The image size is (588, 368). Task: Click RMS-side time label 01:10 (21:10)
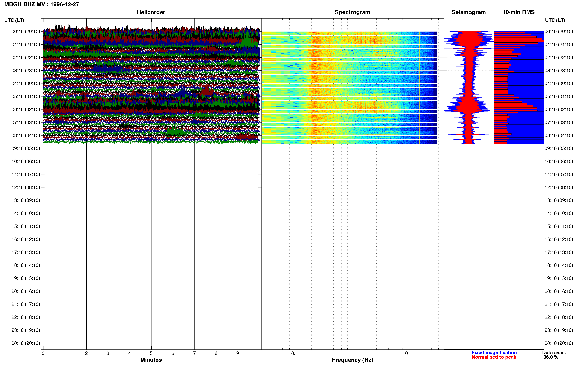coord(559,45)
